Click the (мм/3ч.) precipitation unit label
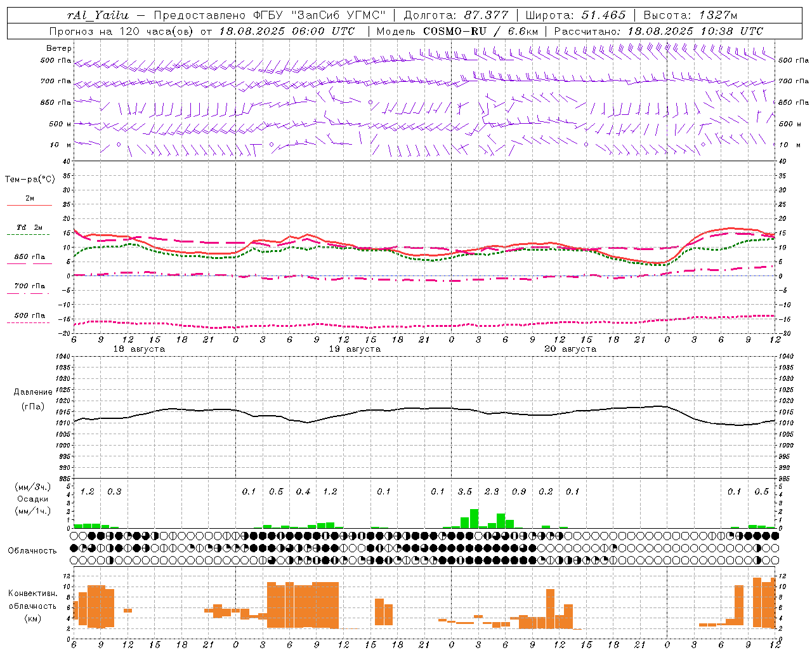 (32, 487)
